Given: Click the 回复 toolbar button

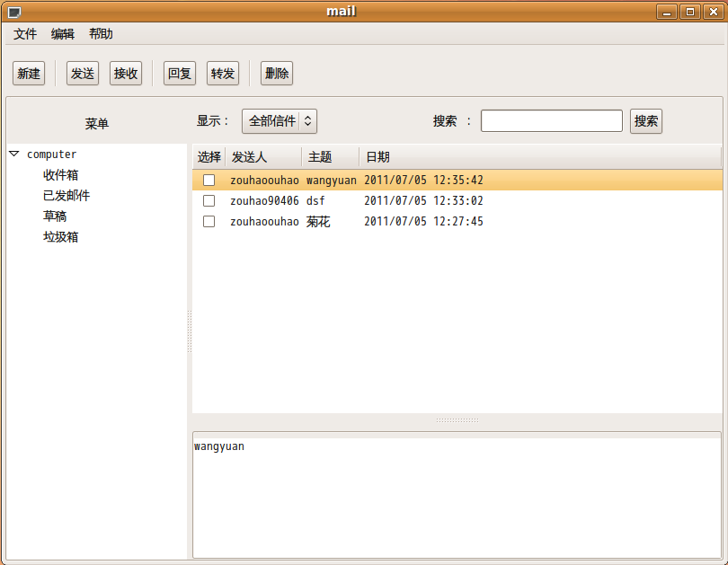Looking at the screenshot, I should pos(180,74).
